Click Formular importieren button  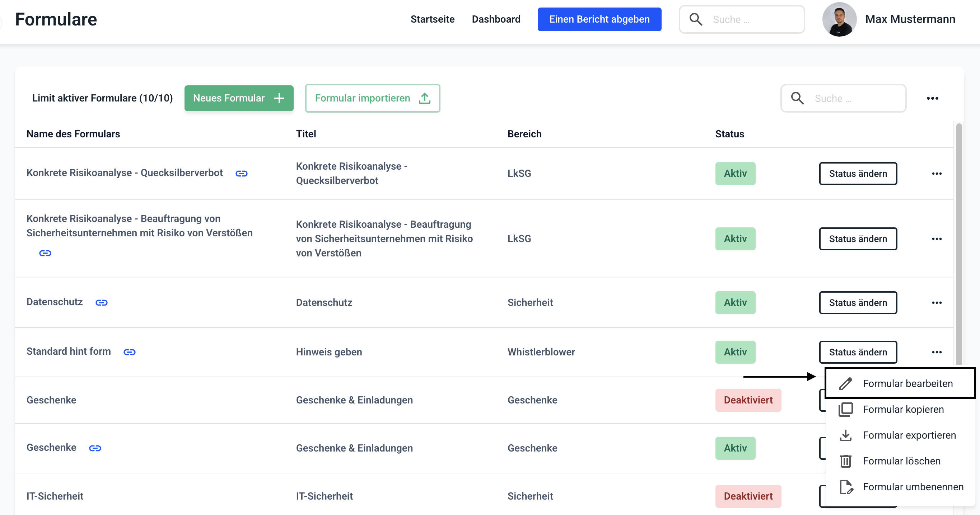click(373, 98)
